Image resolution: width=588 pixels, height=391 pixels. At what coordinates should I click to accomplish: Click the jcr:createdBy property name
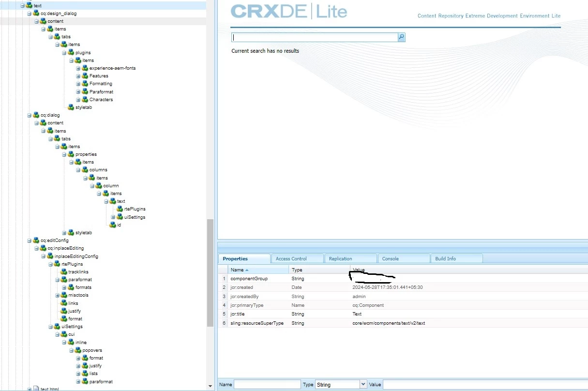pos(245,296)
